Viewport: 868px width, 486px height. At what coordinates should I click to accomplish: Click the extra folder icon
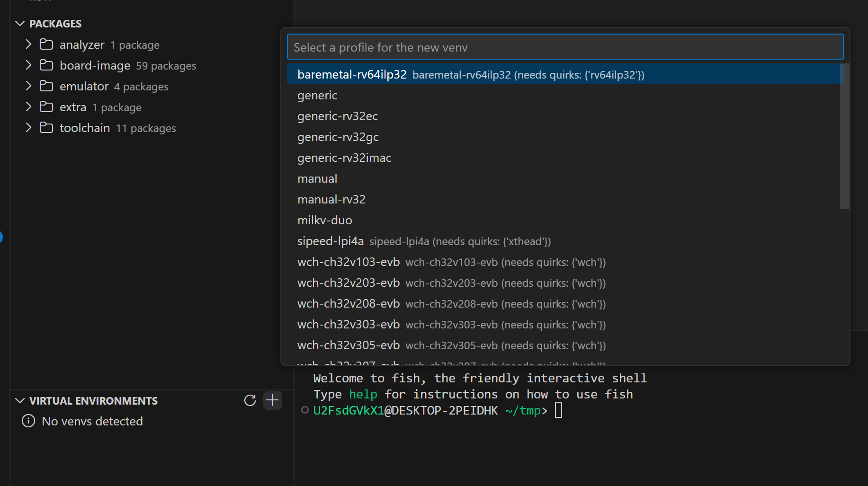pyautogui.click(x=46, y=107)
